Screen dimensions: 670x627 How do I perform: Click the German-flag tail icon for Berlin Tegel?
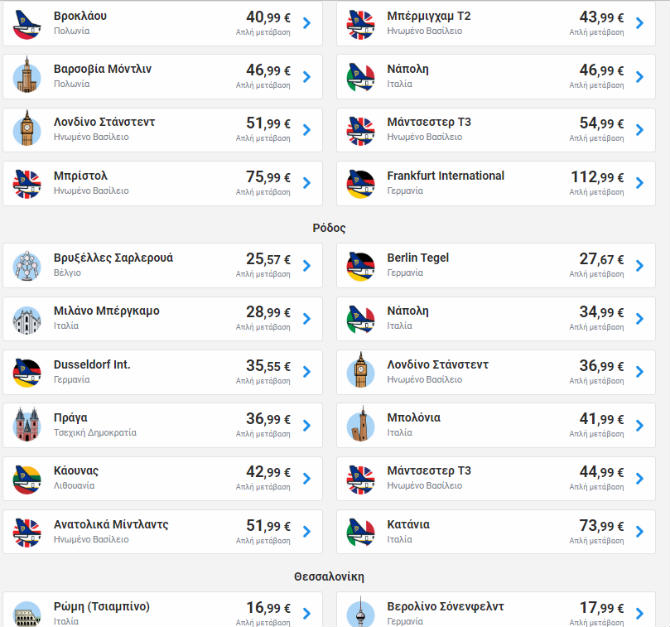click(x=360, y=265)
